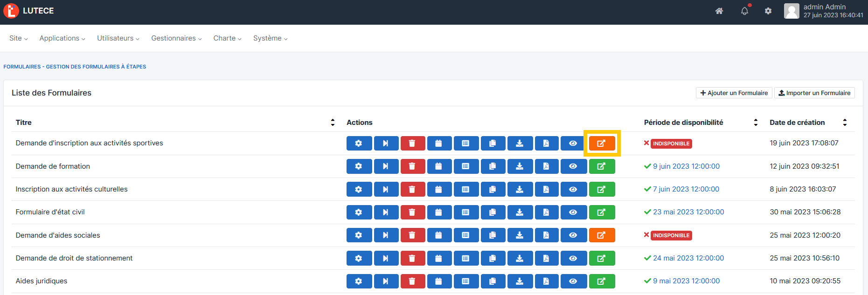Open notifications bell in header
The width and height of the screenshot is (868, 295).
(x=744, y=11)
